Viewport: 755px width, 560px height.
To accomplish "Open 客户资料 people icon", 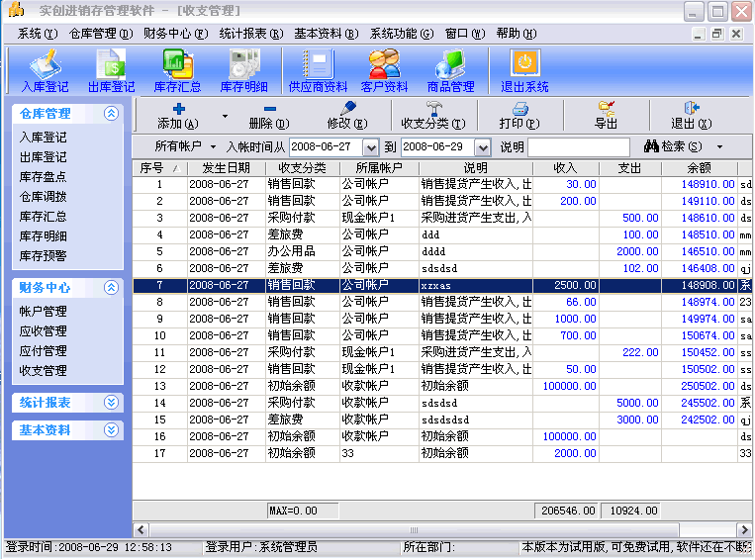I will 384,70.
